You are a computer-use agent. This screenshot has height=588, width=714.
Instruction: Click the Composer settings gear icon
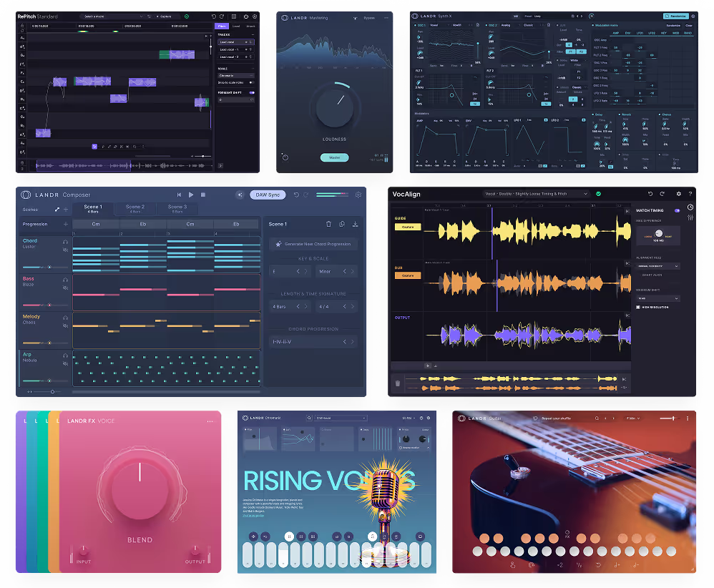[358, 195]
